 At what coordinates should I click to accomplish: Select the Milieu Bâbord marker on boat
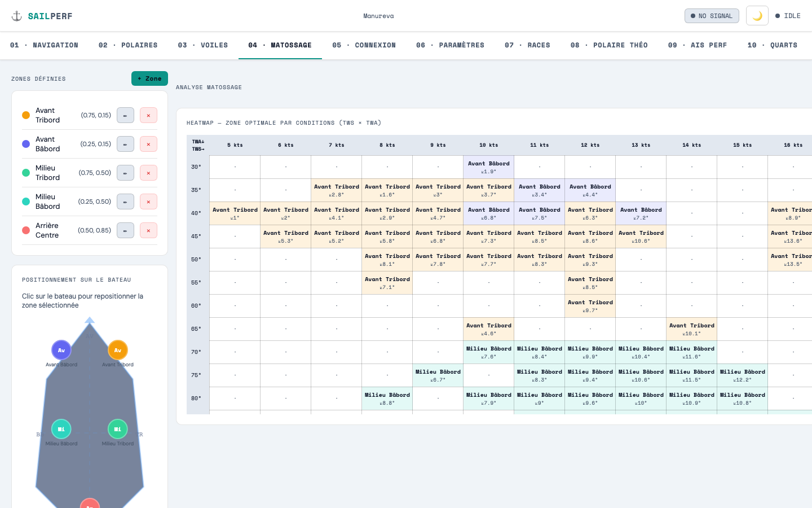pos(61,429)
